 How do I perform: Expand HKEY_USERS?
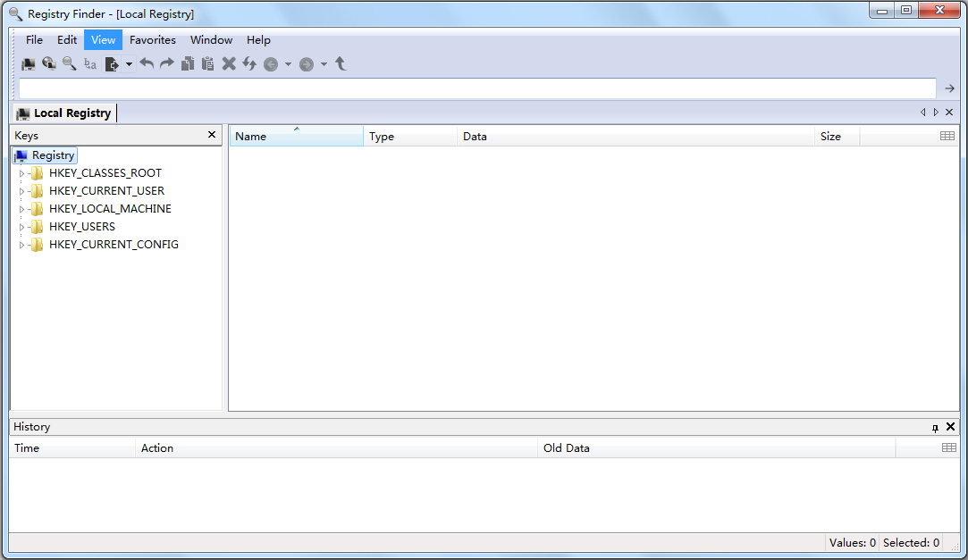click(x=21, y=227)
